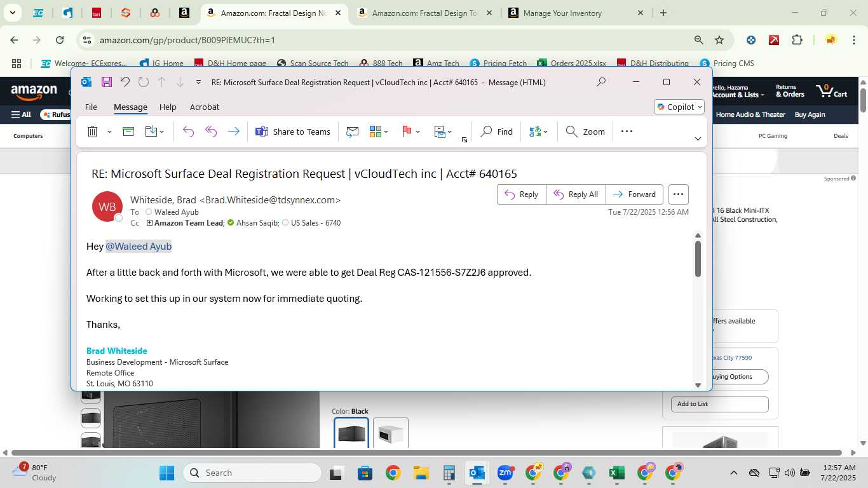Go back in Chrome browser
868x488 pixels.
click(x=14, y=40)
